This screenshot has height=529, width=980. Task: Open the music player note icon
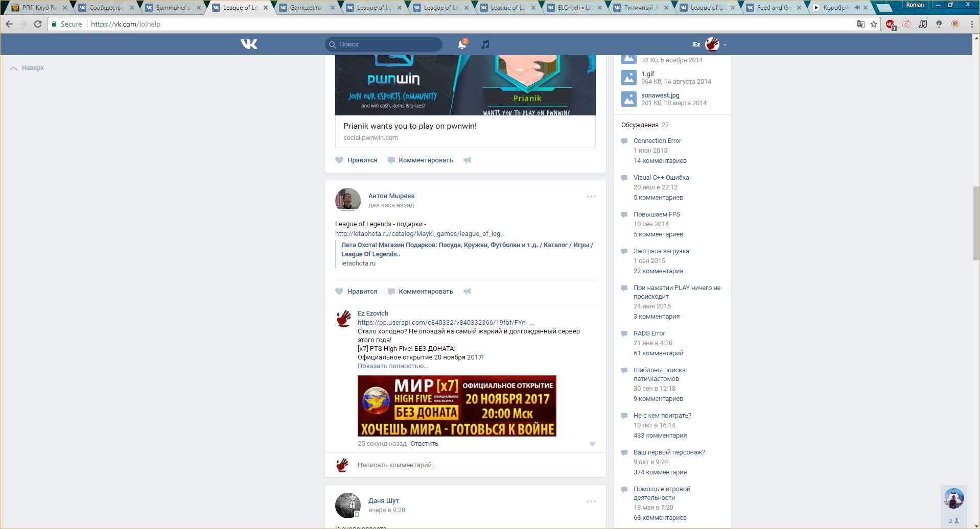[485, 44]
